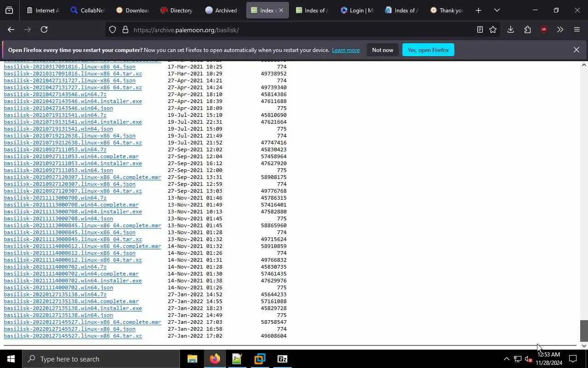The width and height of the screenshot is (588, 368).
Task: Open a new tab
Action: coord(478,10)
